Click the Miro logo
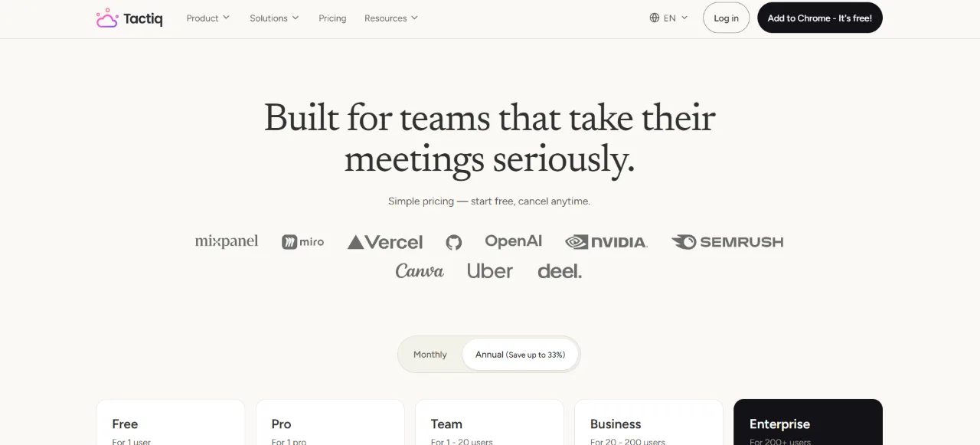 pos(303,242)
